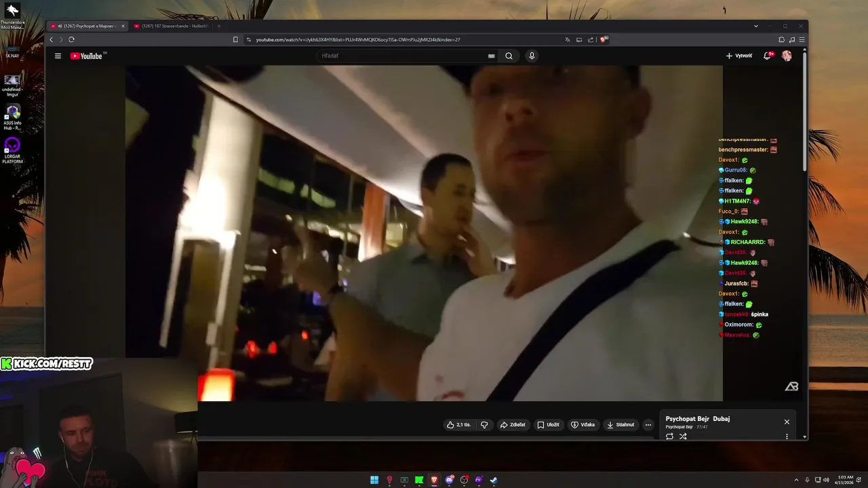Image resolution: width=868 pixels, height=488 pixels.
Task: Dislike the video
Action: pyautogui.click(x=484, y=425)
